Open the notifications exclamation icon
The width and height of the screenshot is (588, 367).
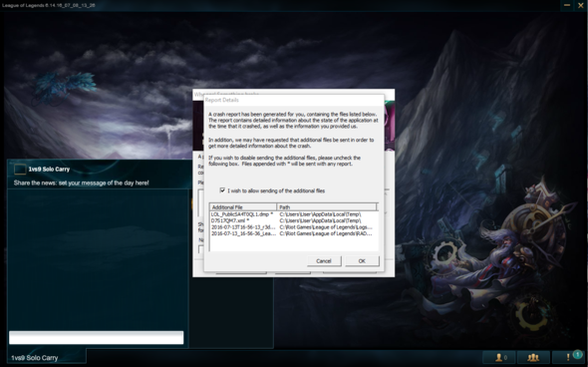coord(568,357)
